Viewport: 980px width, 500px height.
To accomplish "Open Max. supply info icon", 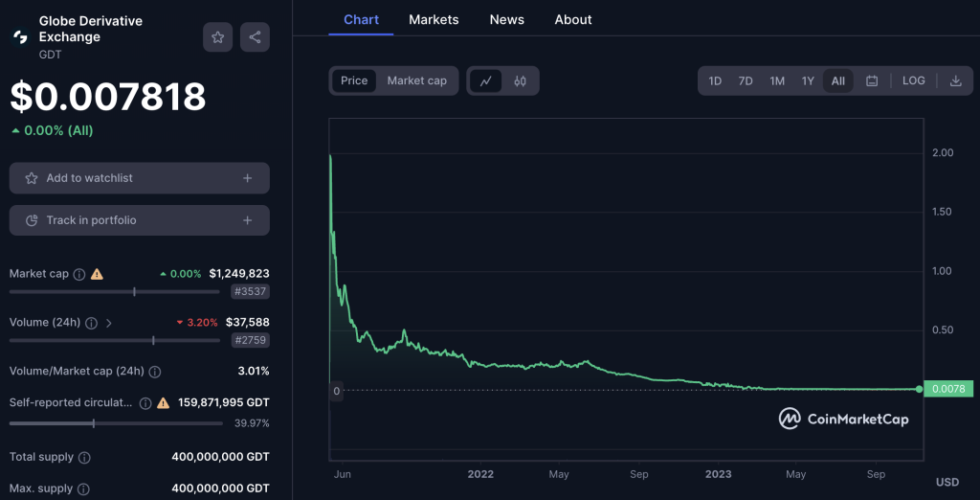I will [x=83, y=489].
